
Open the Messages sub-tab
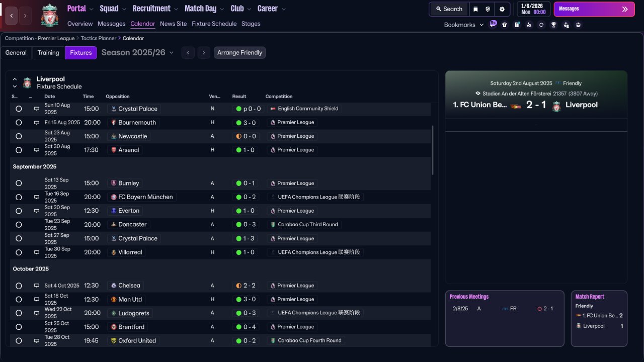coord(111,24)
